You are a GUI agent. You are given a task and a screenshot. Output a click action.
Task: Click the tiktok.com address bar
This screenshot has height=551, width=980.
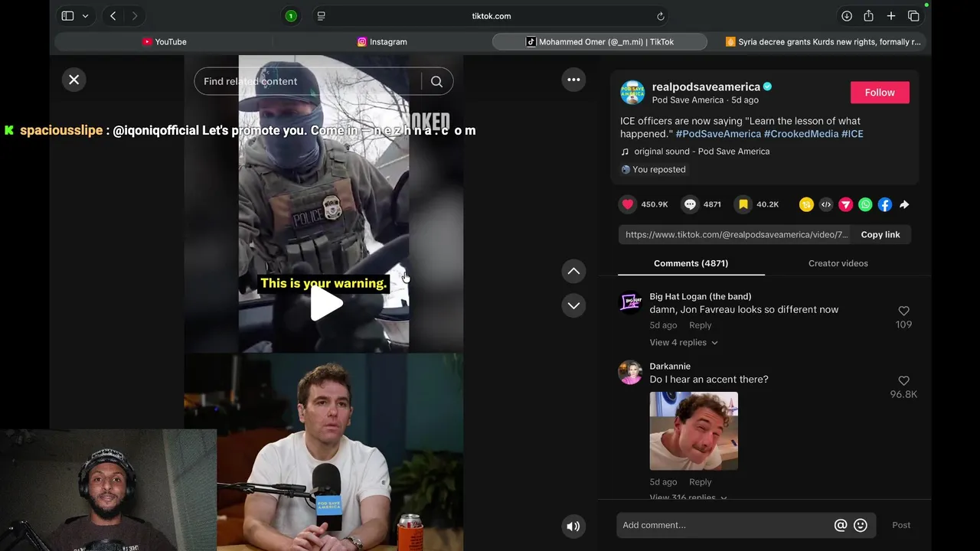click(492, 16)
